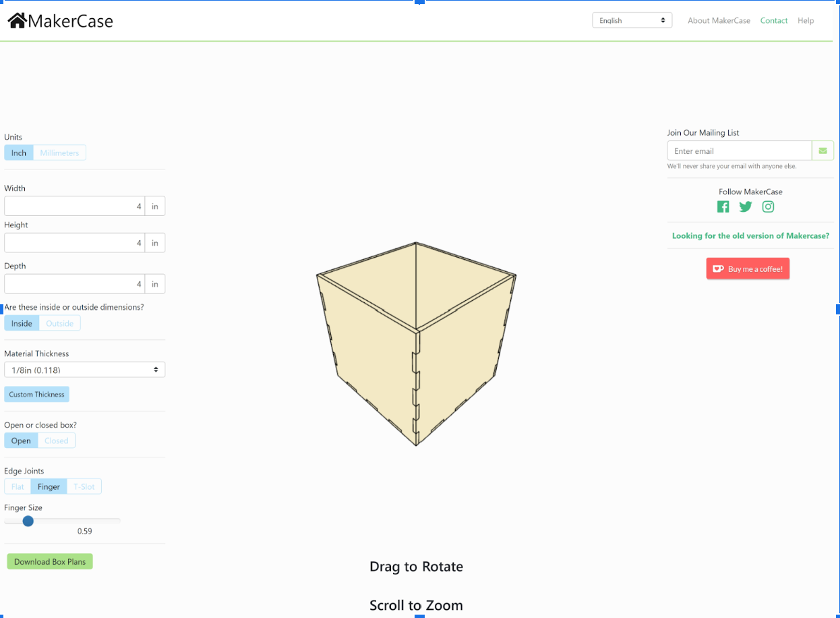Open the language selection dropdown
Screen dimensions: 840x618
tap(631, 20)
